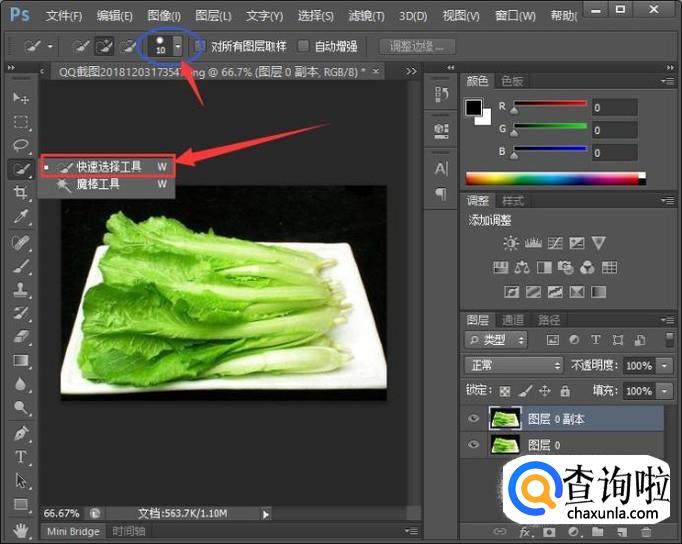The width and height of the screenshot is (682, 544).
Task: Click the Brightness/Contrast adjustment icon
Action: tap(511, 243)
